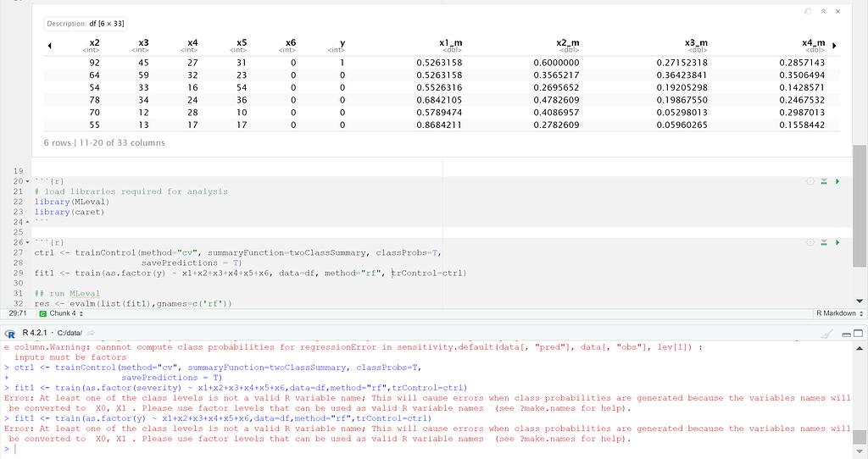
Task: Fold the code chunk at line 20
Action: [x=29, y=181]
